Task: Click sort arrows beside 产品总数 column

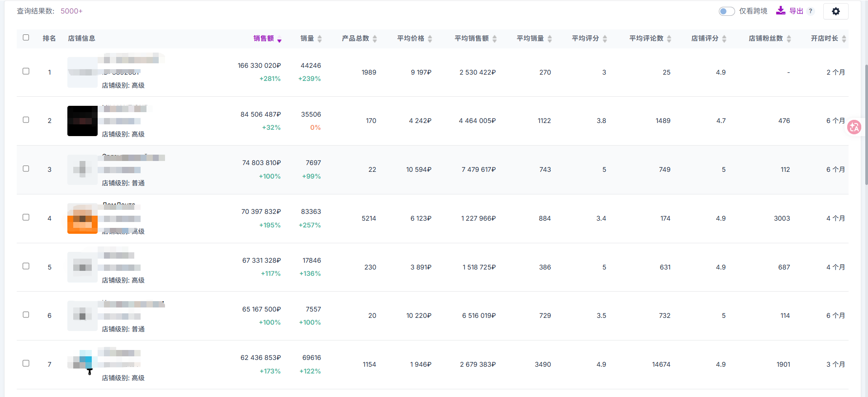Action: (x=375, y=39)
